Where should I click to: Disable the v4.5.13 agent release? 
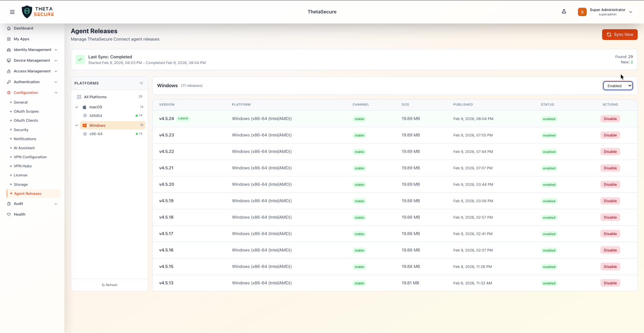[x=610, y=283]
